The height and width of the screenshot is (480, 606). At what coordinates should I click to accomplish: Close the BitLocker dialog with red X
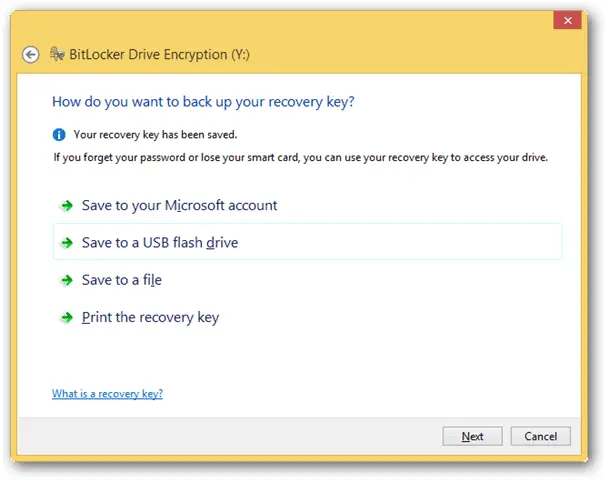(567, 20)
